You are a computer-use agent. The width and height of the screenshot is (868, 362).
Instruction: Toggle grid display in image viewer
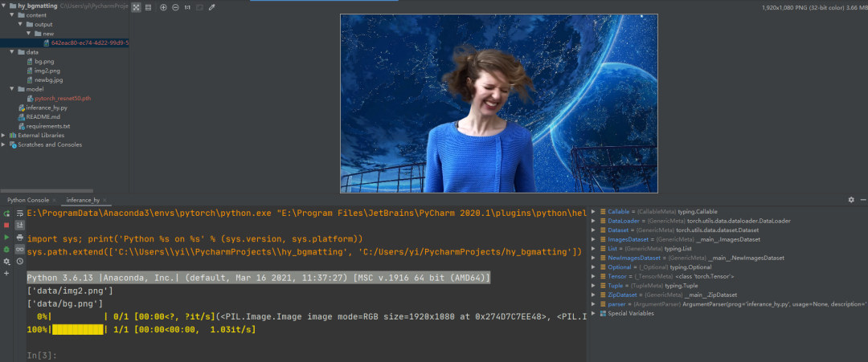(x=149, y=7)
